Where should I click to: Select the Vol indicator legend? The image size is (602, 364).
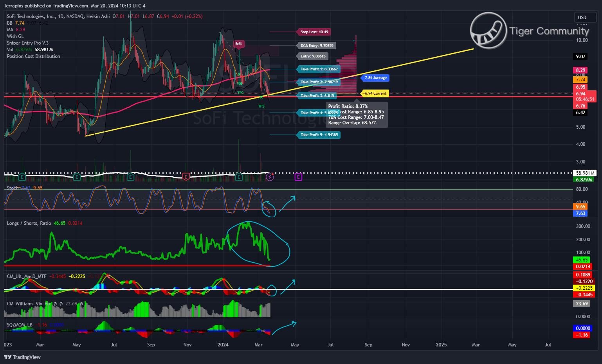[30, 50]
